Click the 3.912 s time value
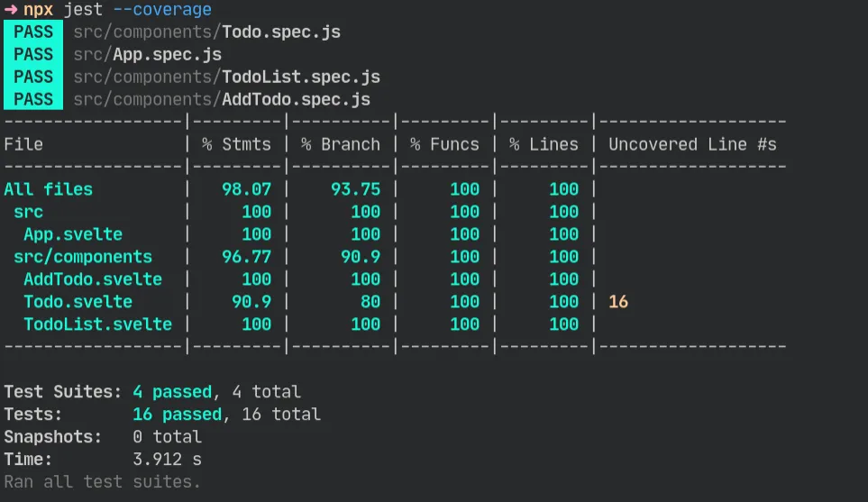This screenshot has height=502, width=868. (x=167, y=460)
